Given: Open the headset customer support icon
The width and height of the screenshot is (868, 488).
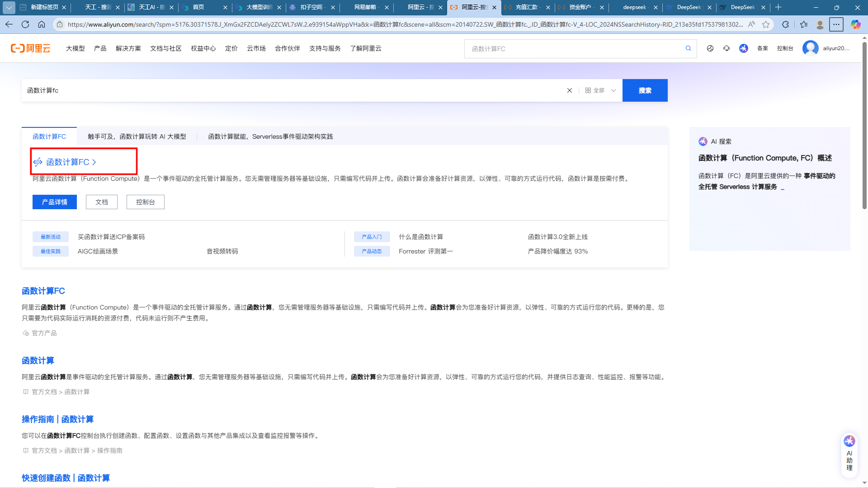Looking at the screenshot, I should click(726, 48).
